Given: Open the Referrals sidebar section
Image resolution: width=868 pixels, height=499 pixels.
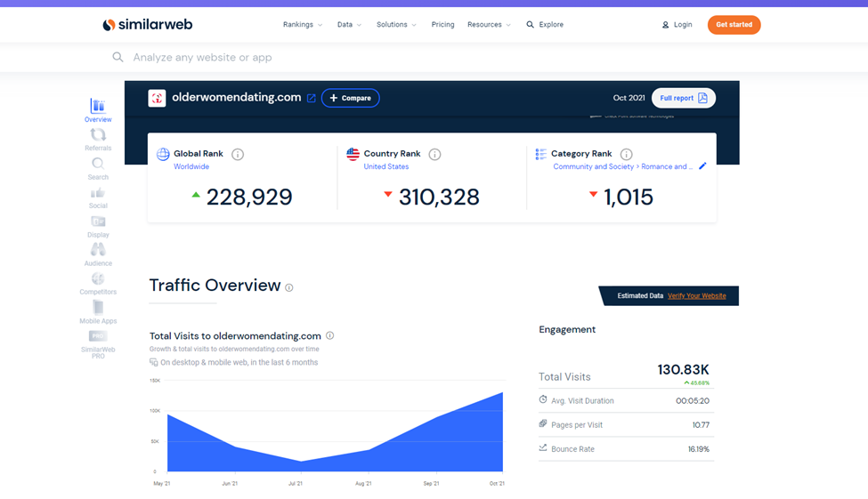Looking at the screenshot, I should point(98,139).
